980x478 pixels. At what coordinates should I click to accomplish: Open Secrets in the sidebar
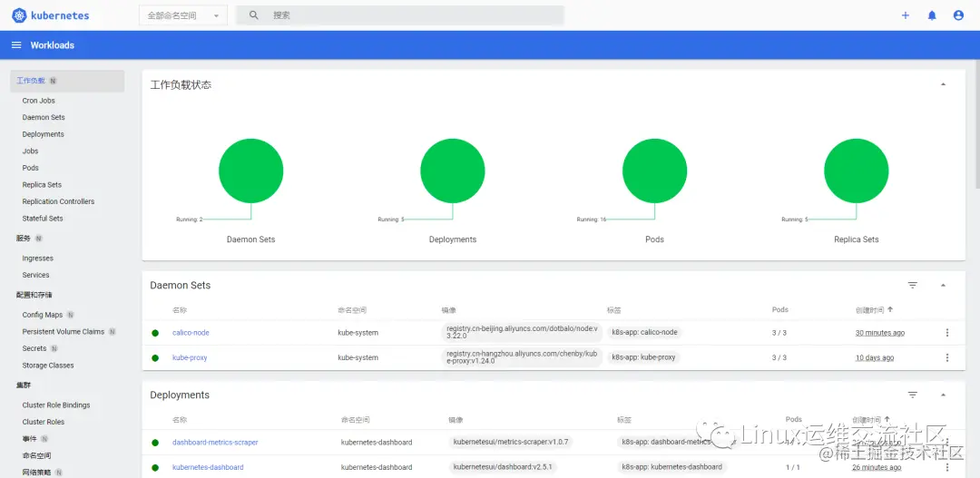tap(34, 348)
